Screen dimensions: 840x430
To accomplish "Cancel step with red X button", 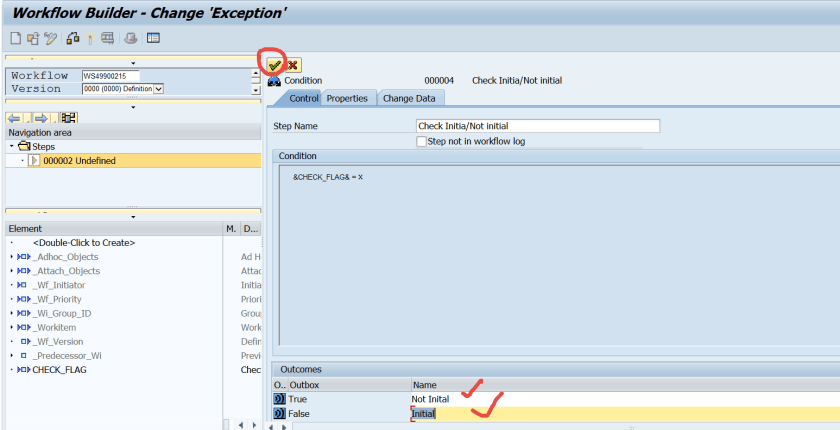I will click(x=292, y=65).
